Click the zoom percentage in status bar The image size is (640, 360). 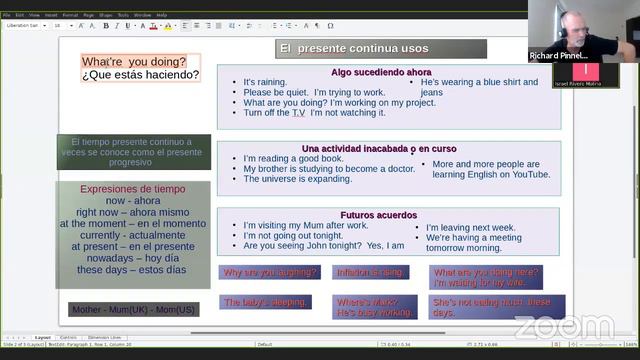click(631, 344)
